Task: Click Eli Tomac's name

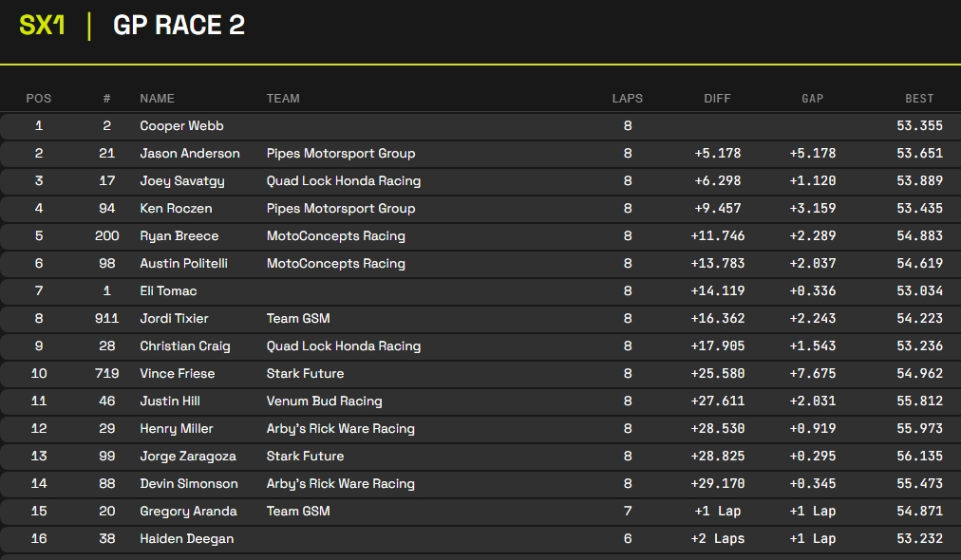Action: point(168,290)
